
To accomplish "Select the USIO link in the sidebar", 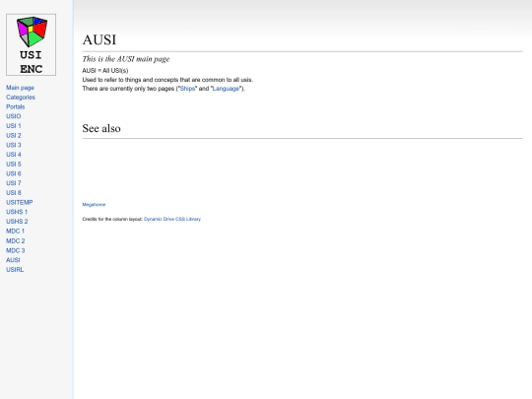I will coord(13,116).
